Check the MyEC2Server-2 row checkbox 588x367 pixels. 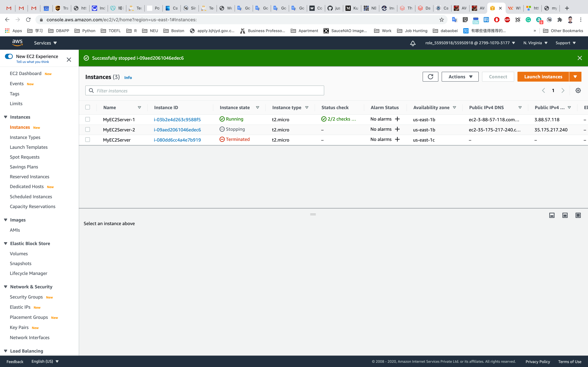tap(88, 129)
